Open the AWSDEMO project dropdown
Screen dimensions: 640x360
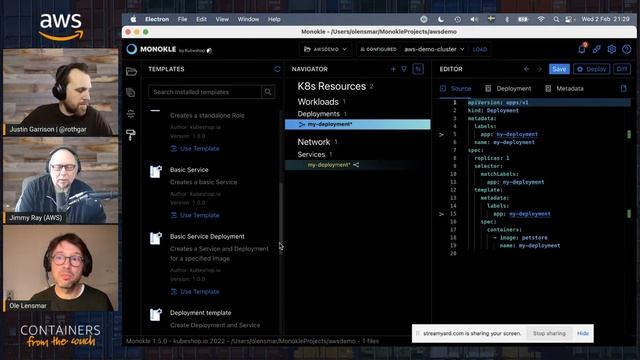coord(325,49)
